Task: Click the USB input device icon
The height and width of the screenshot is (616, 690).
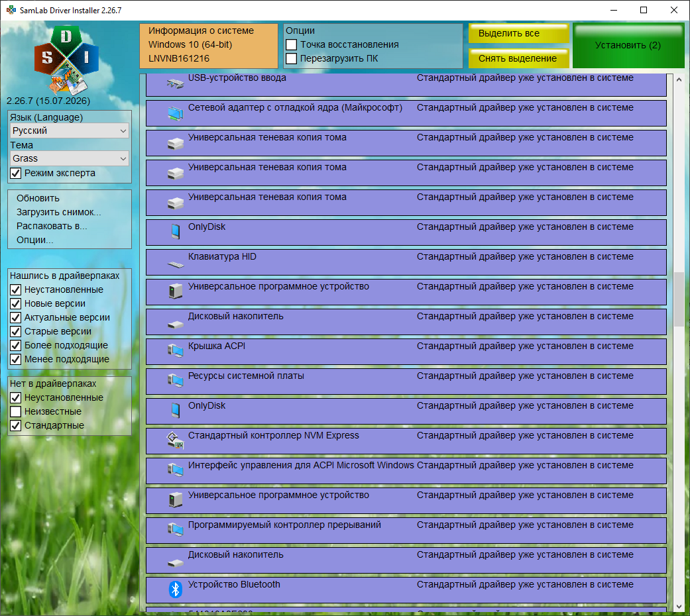Action: [175, 83]
